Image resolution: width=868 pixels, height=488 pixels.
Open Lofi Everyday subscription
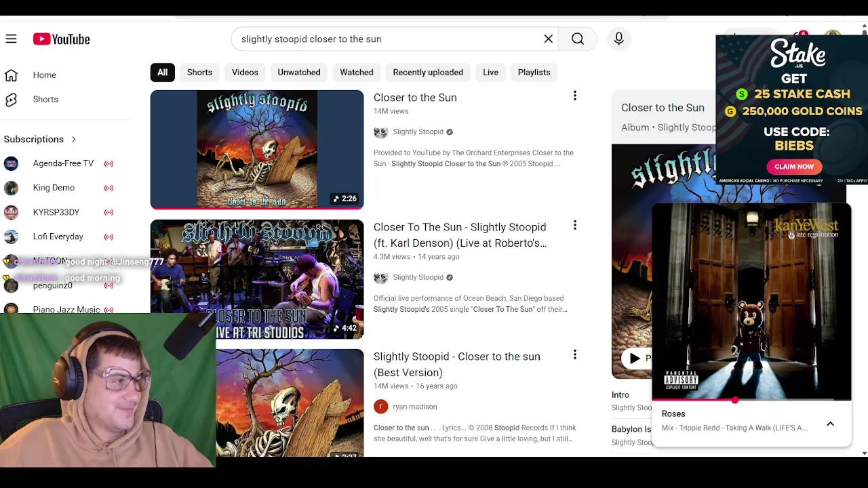(x=58, y=237)
